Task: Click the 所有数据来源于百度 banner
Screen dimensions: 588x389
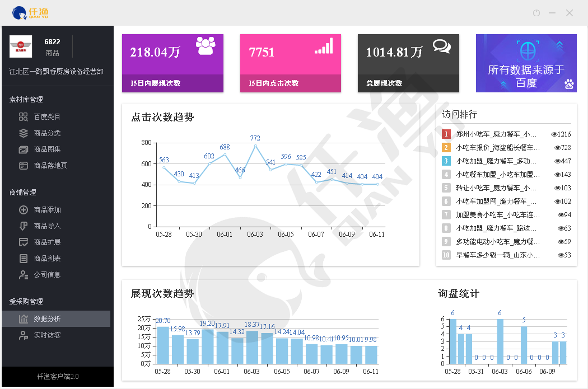Action: [x=526, y=63]
